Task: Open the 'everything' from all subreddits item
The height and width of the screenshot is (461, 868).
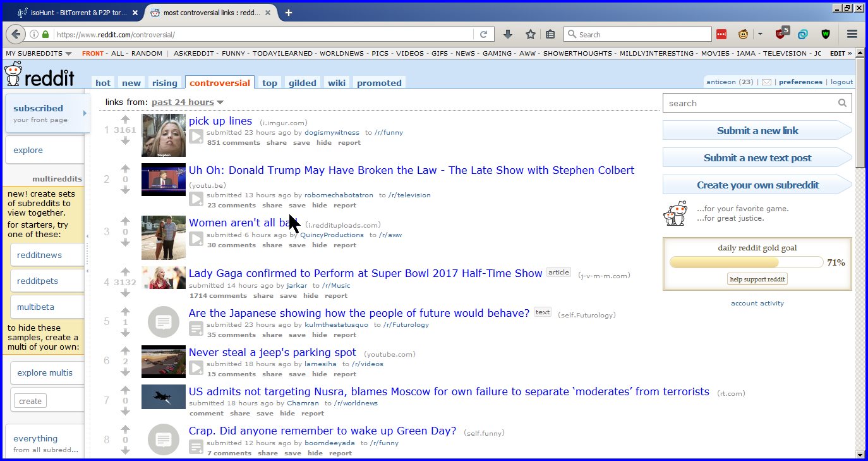Action: (44, 443)
